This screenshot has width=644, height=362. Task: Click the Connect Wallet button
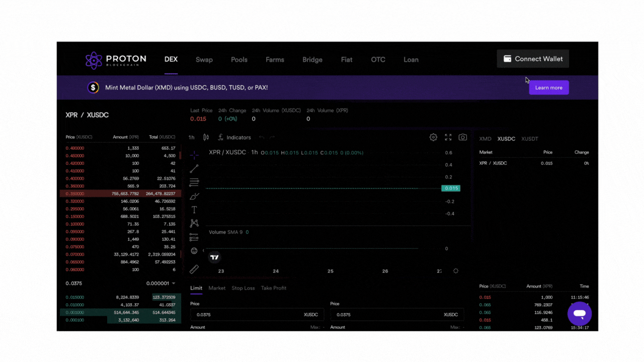[533, 59]
